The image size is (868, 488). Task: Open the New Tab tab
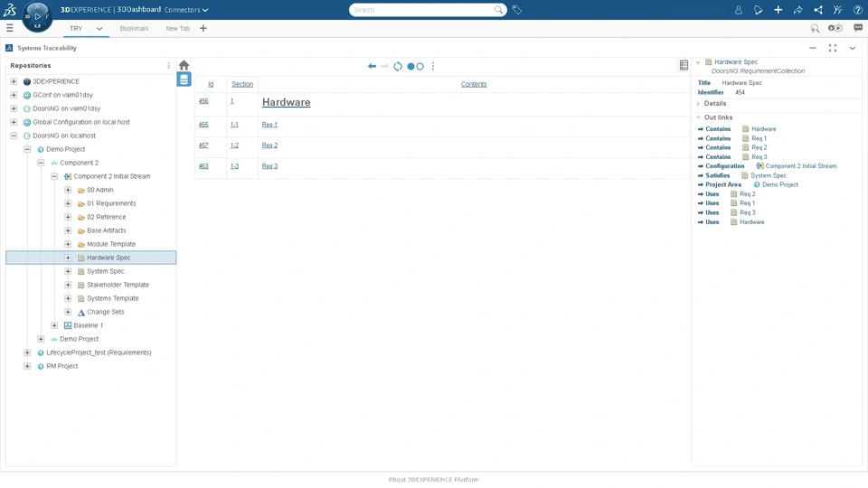coord(177,28)
